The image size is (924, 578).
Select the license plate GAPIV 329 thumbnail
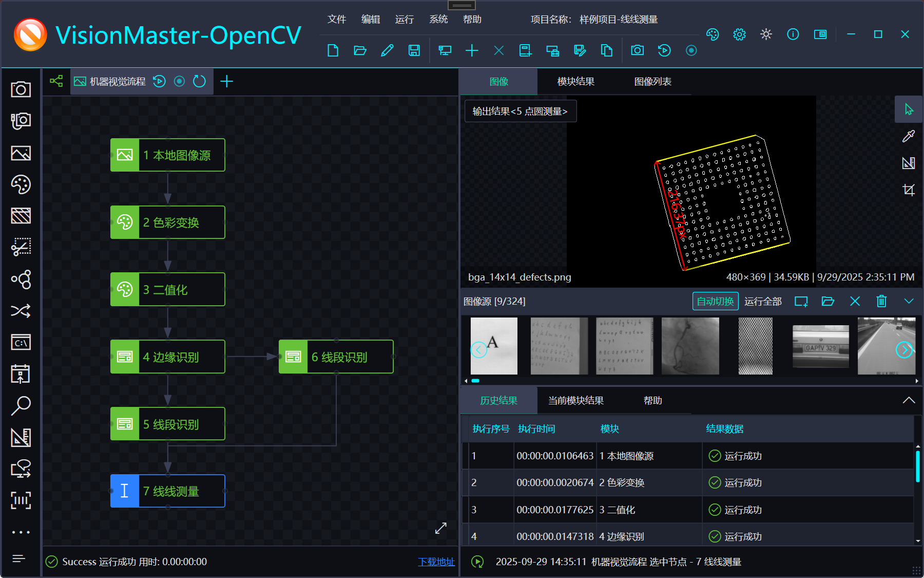(821, 346)
